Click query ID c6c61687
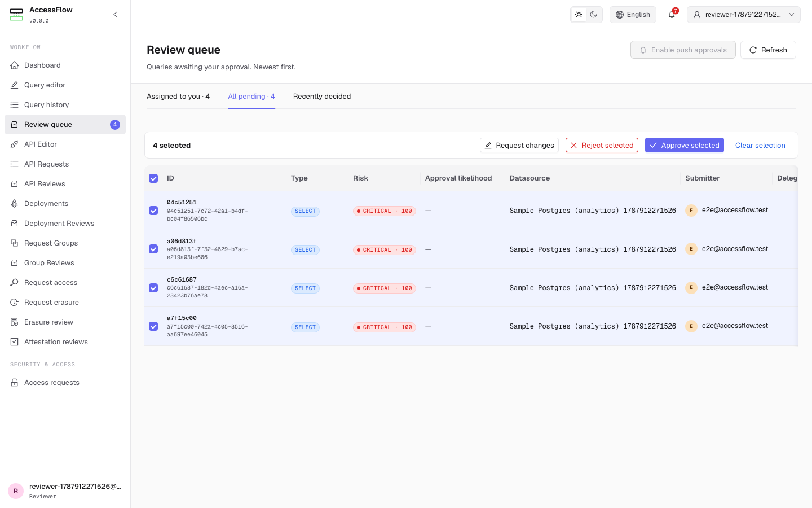Screen dimensions: 812x508 point(182,279)
